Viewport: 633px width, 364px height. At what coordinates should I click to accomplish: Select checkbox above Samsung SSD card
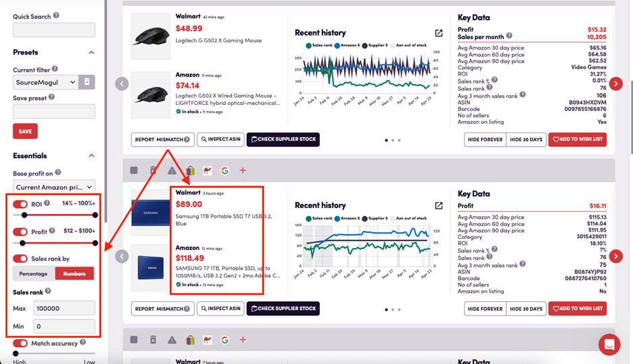pos(134,170)
